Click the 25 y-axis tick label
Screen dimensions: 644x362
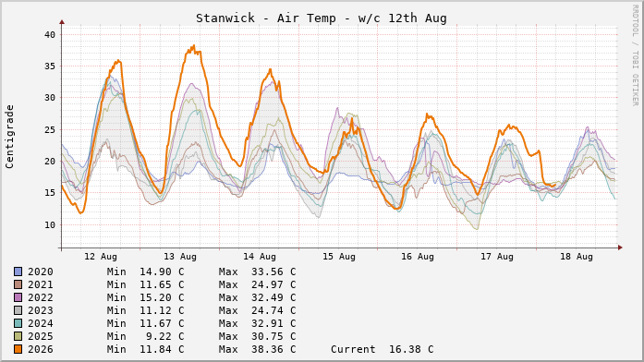coord(50,129)
